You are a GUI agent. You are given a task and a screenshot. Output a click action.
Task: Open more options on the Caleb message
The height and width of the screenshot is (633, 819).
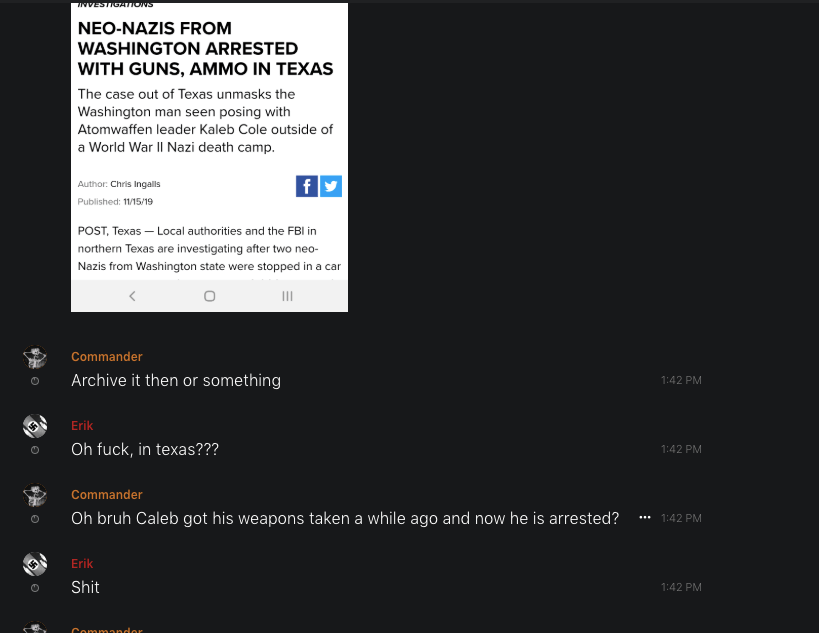(645, 518)
